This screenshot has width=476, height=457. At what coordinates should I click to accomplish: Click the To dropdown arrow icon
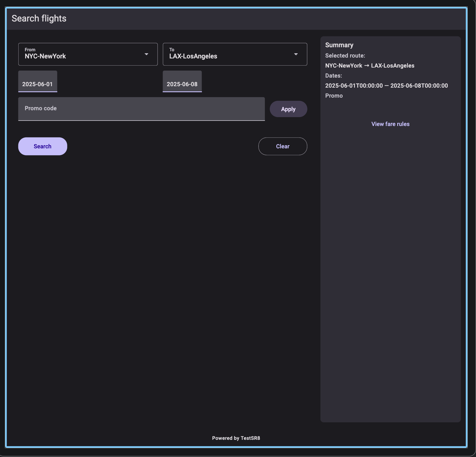coord(296,54)
